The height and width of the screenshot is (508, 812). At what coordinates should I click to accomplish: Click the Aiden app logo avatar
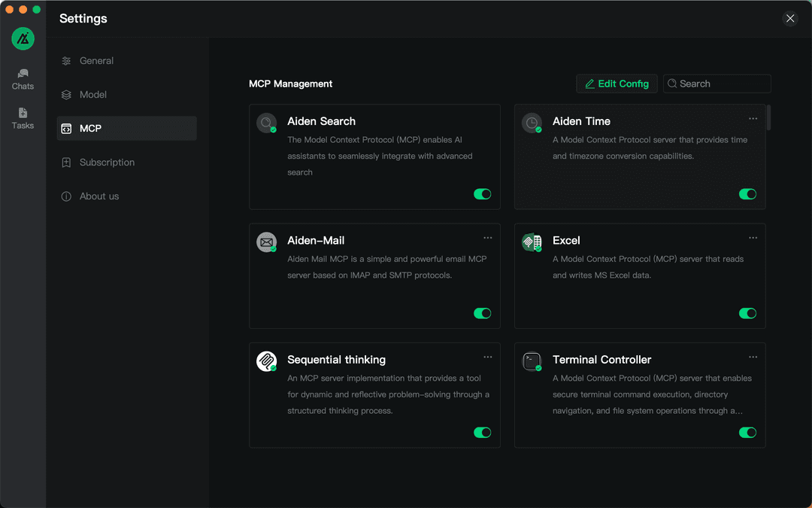click(23, 38)
